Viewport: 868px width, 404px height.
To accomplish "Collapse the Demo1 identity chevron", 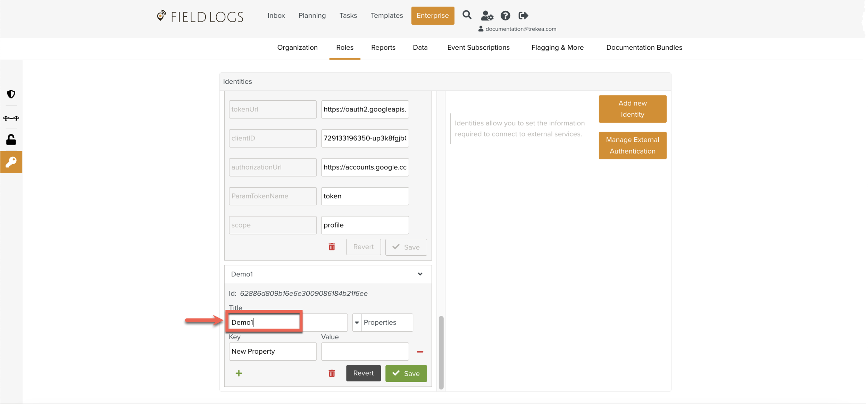I will point(420,274).
